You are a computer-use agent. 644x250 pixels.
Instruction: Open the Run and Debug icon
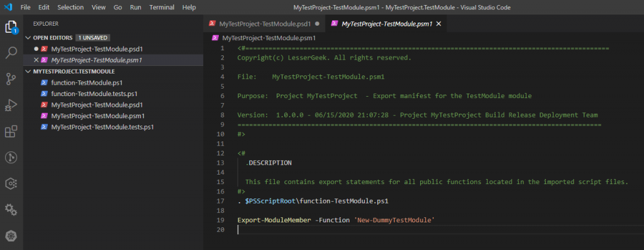pos(11,106)
